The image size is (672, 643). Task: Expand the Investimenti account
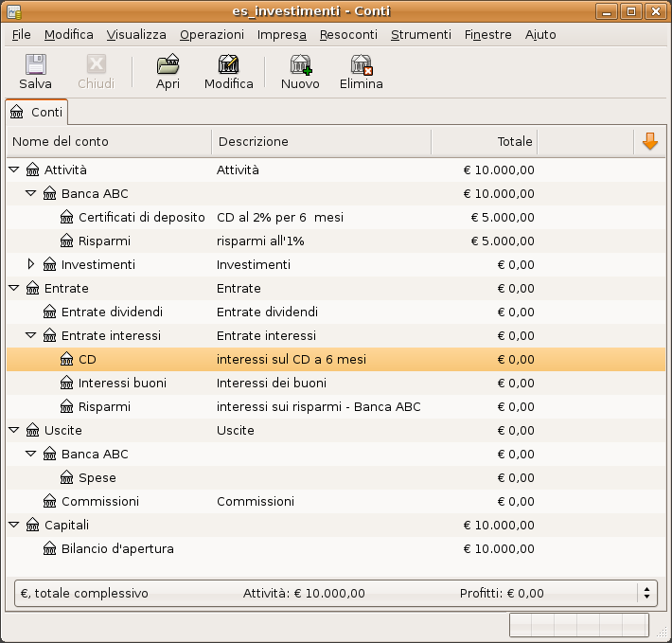pyautogui.click(x=31, y=265)
